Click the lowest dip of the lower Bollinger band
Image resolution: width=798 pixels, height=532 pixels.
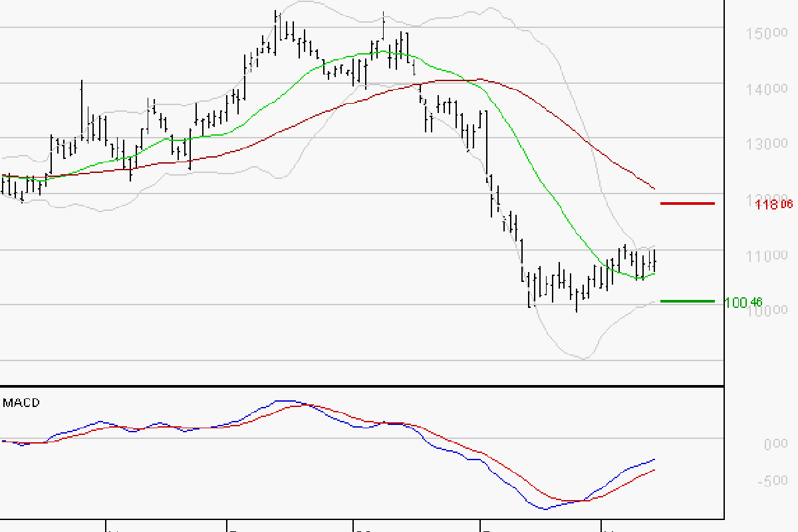[x=584, y=359]
